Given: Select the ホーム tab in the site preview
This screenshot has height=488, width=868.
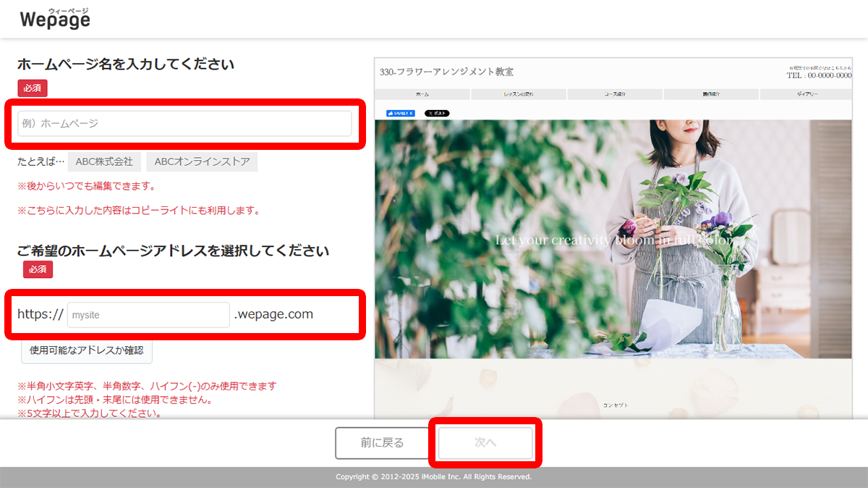Looking at the screenshot, I should click(x=422, y=93).
